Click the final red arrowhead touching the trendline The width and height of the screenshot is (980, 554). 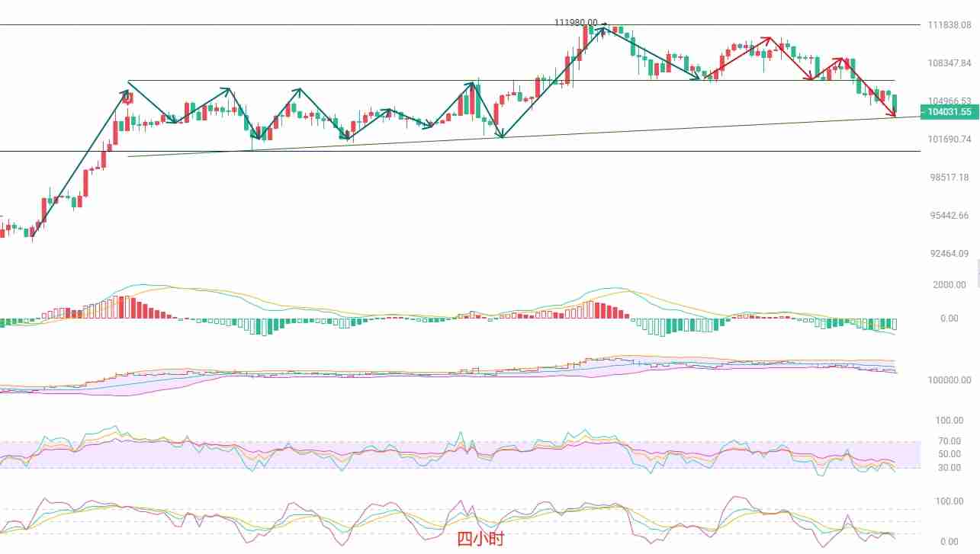pos(893,115)
